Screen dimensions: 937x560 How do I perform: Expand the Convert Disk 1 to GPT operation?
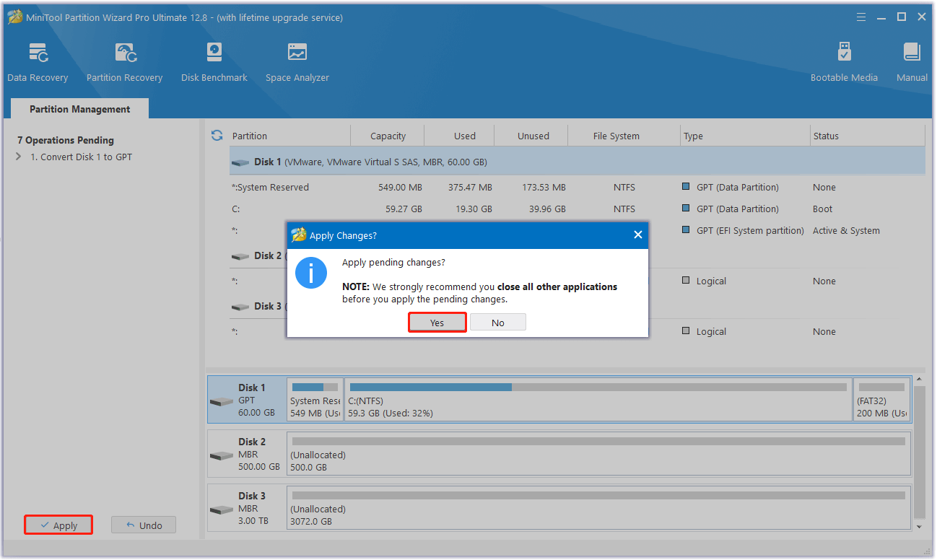(x=19, y=157)
